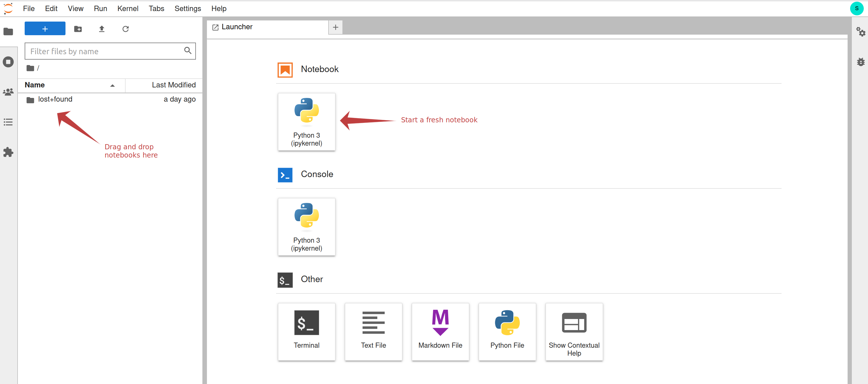Open the Extension Manager puzzle icon
The width and height of the screenshot is (868, 384).
8,152
